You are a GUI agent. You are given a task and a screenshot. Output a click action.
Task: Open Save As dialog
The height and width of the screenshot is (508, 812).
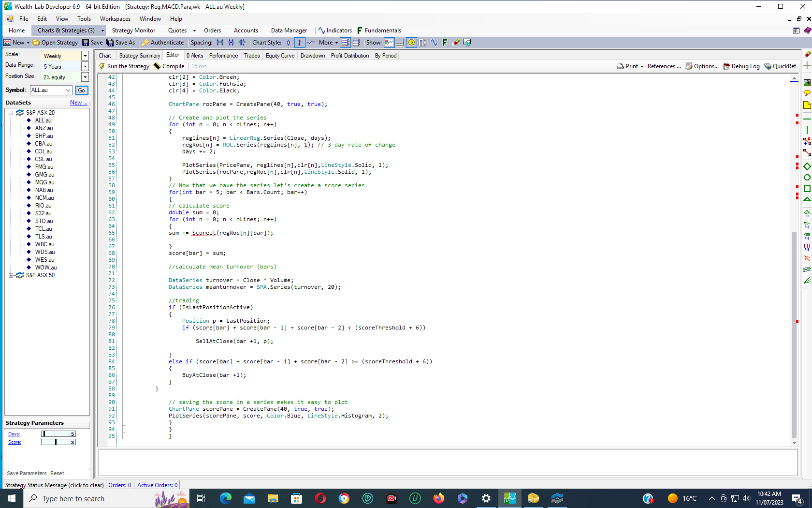[121, 43]
